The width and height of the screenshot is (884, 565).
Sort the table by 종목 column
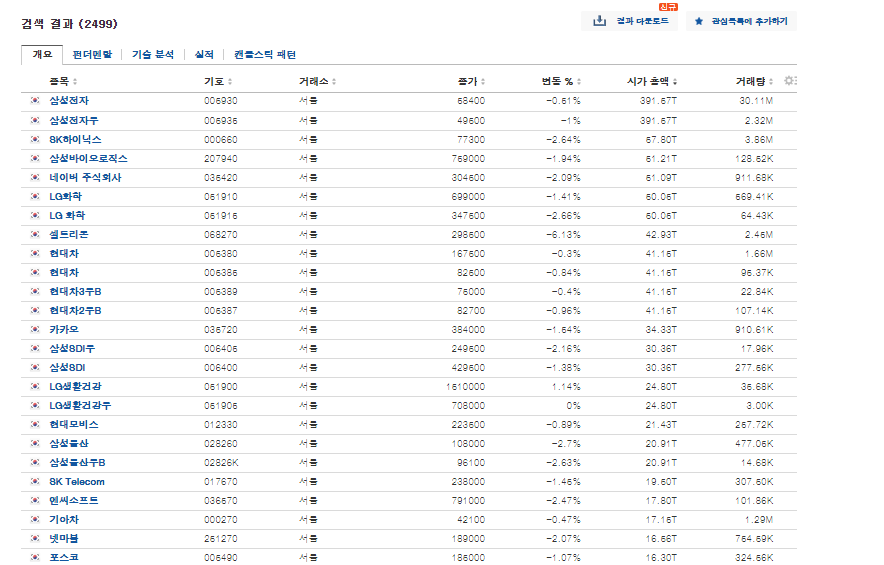[63, 81]
